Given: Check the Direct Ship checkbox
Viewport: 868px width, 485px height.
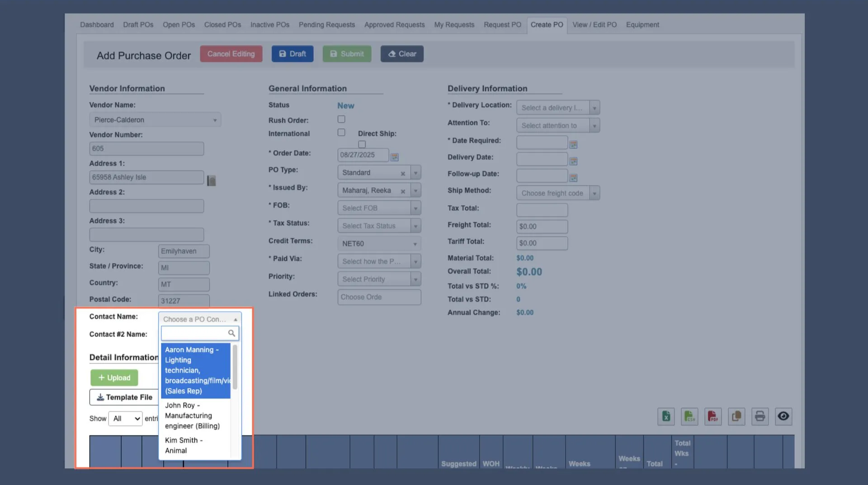Looking at the screenshot, I should click(x=362, y=144).
